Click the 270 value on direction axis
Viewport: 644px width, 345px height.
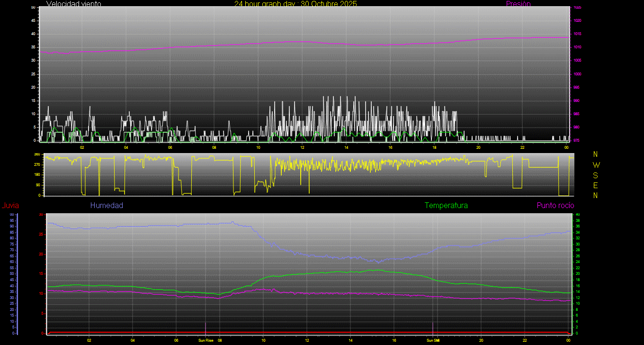tap(36, 164)
